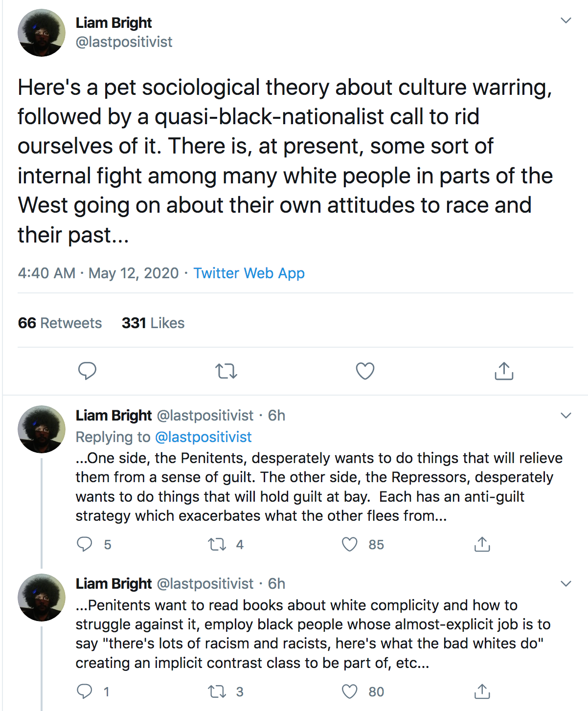
Task: Retweet the tweet with 3 retweets
Action: click(x=217, y=691)
